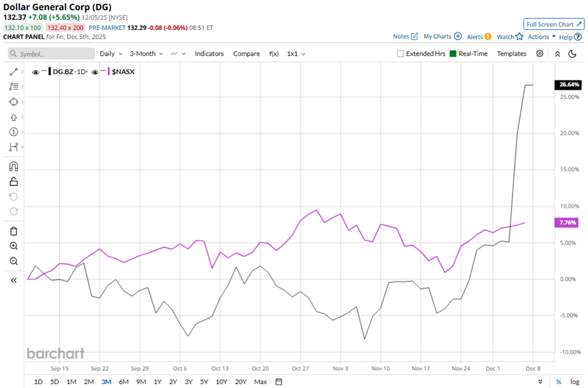Viewport: 588px width, 388px height.
Task: Open the 3-Month period dropdown
Action: coord(146,54)
